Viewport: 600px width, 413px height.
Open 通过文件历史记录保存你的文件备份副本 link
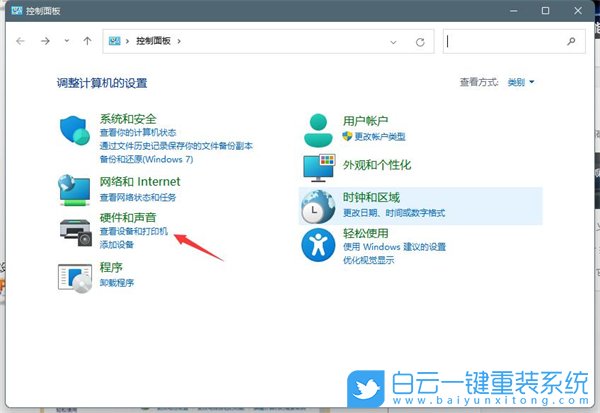point(176,146)
